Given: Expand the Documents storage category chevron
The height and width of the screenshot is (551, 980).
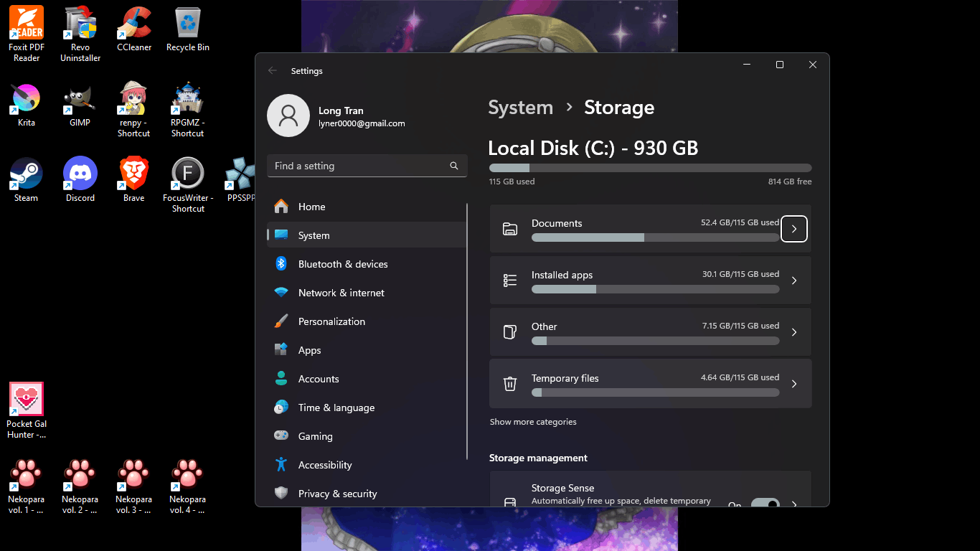Looking at the screenshot, I should [794, 229].
